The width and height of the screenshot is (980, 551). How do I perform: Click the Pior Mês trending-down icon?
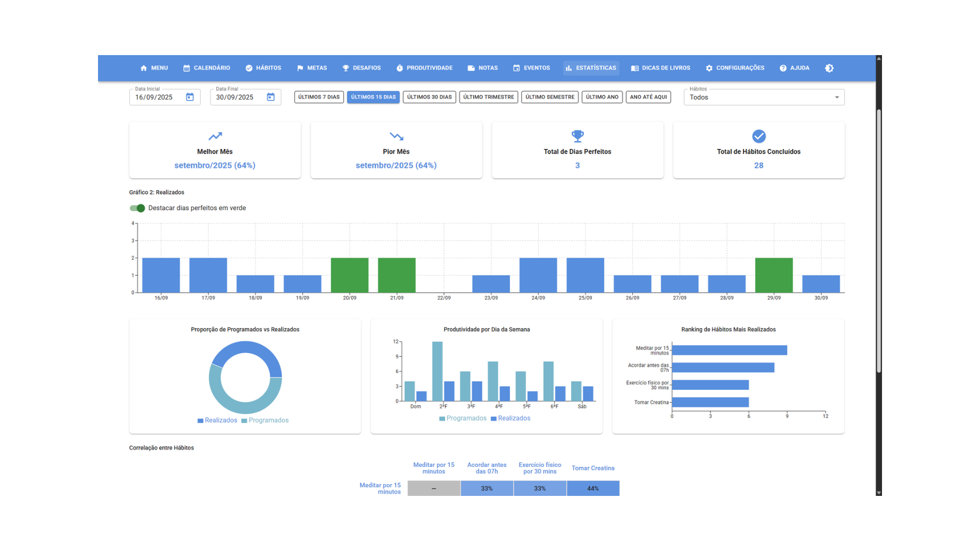397,136
